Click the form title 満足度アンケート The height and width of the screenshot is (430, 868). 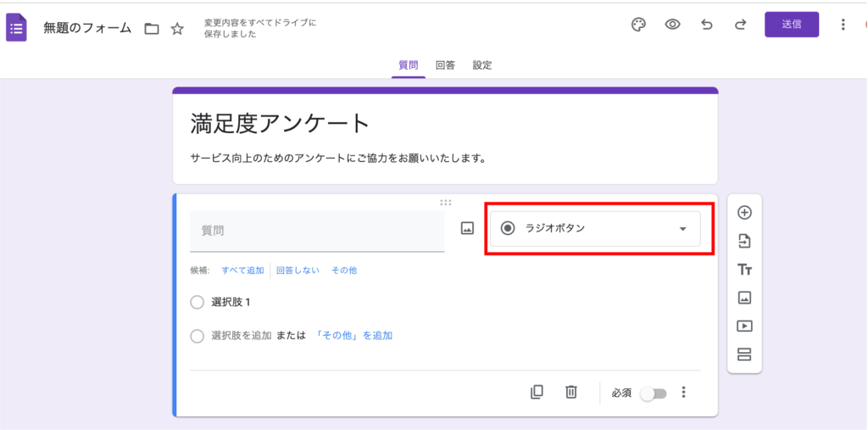[280, 123]
